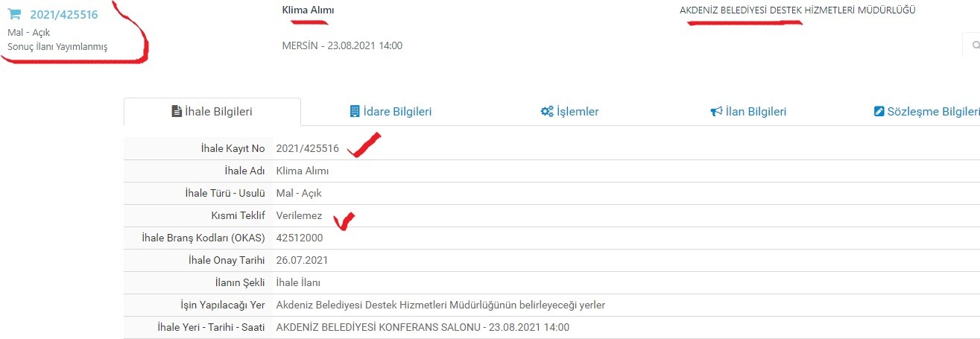The width and height of the screenshot is (980, 339).
Task: Click the İhale Onay Tarihi value 26.07.2021
Action: [x=302, y=261]
